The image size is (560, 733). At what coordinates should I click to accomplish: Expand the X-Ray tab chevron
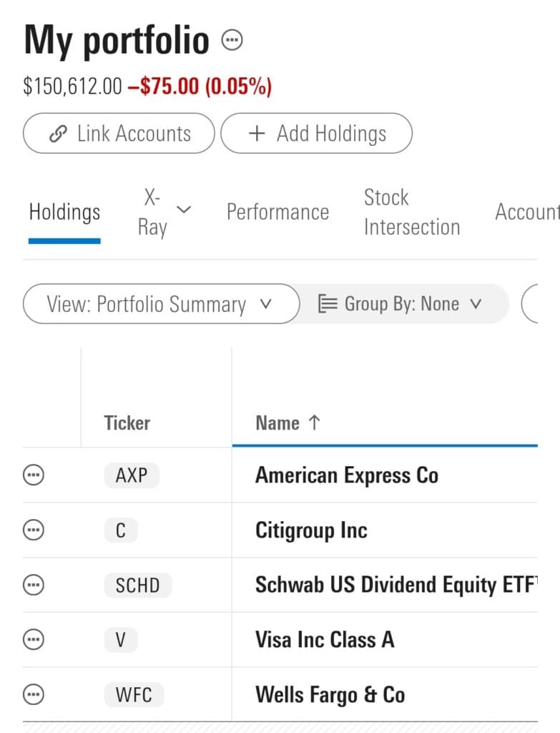point(184,210)
